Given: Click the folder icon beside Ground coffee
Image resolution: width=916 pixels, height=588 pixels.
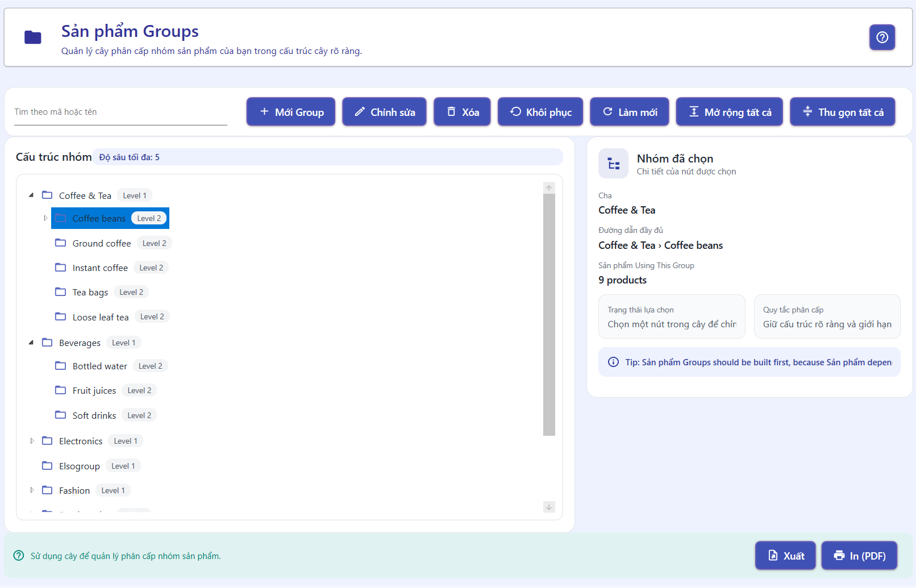Looking at the screenshot, I should 60,243.
